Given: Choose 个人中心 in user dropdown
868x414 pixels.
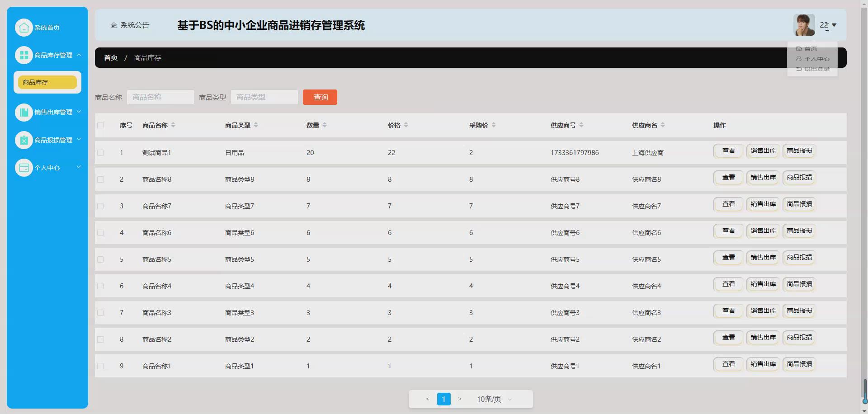Looking at the screenshot, I should tap(812, 59).
